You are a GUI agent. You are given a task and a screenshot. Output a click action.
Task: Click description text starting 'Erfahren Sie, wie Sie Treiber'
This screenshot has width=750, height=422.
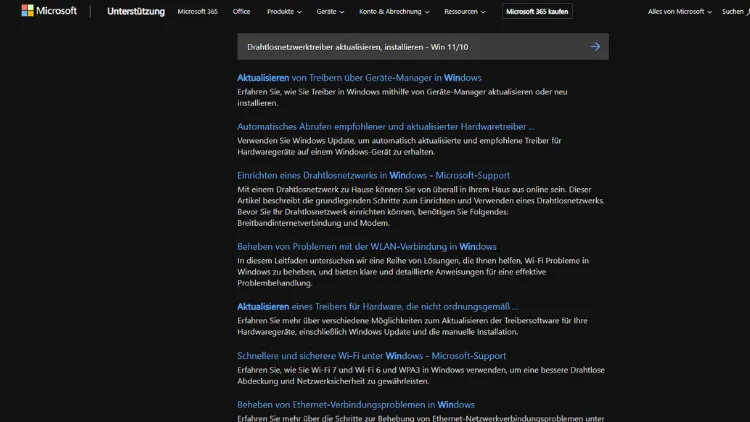click(x=402, y=97)
